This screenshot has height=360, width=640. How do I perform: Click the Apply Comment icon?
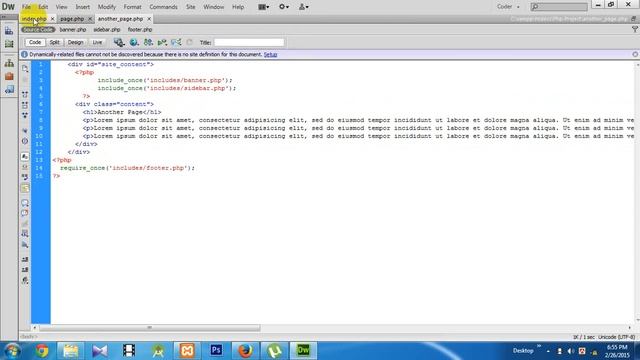[25, 203]
